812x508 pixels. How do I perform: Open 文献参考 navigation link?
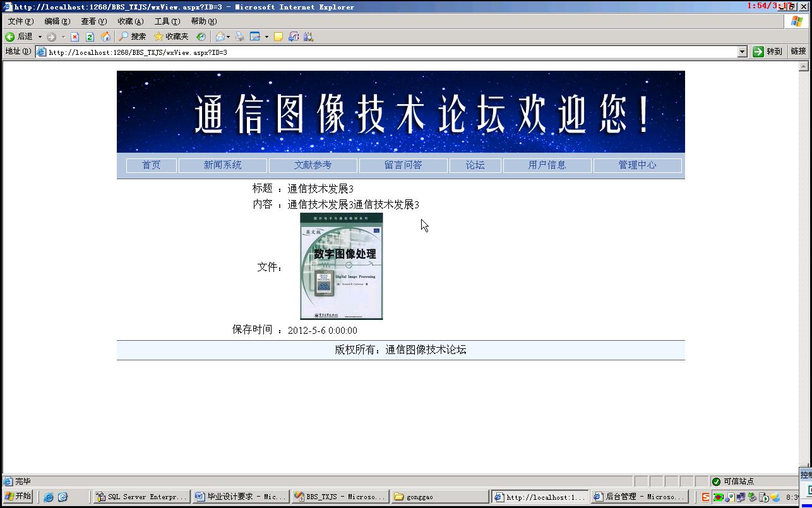[x=313, y=165]
